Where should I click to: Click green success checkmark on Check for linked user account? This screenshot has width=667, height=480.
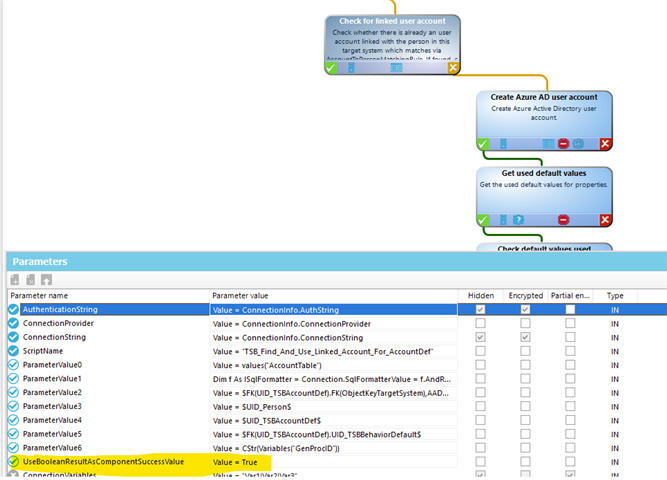click(x=331, y=68)
